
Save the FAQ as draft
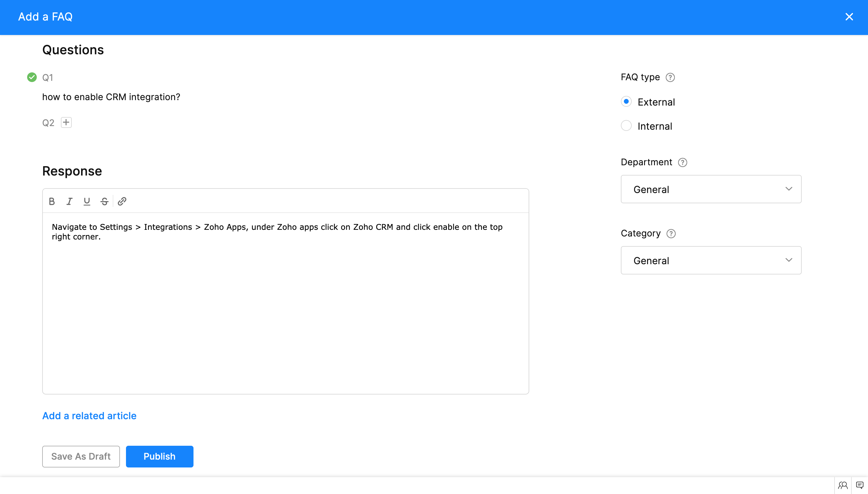click(x=81, y=456)
